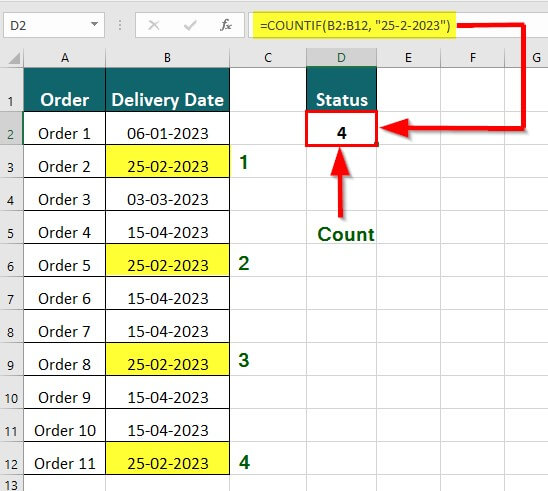Click the COUNTIF formula in formula bar
This screenshot has height=491, width=548.
tap(355, 25)
